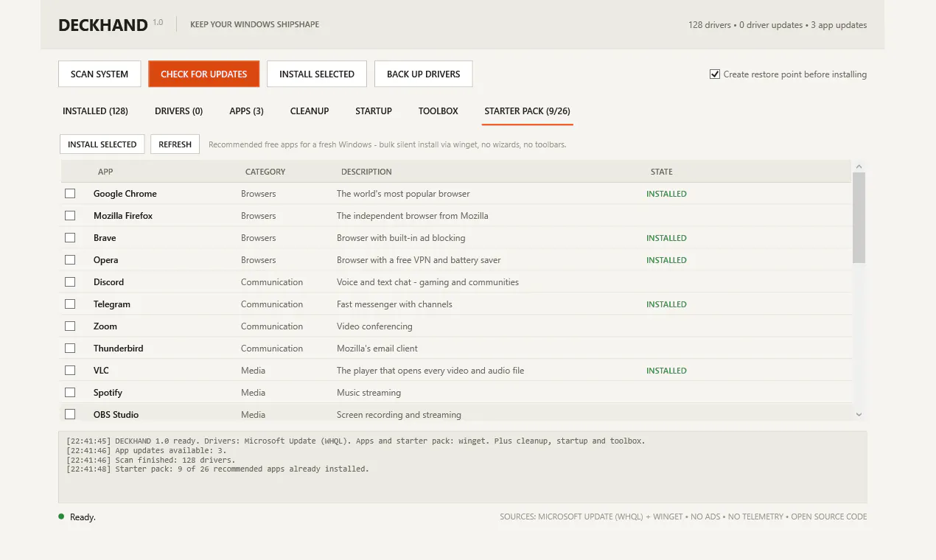Click INSTALLED state in the Telegram row
The height and width of the screenshot is (560, 936).
pos(666,304)
